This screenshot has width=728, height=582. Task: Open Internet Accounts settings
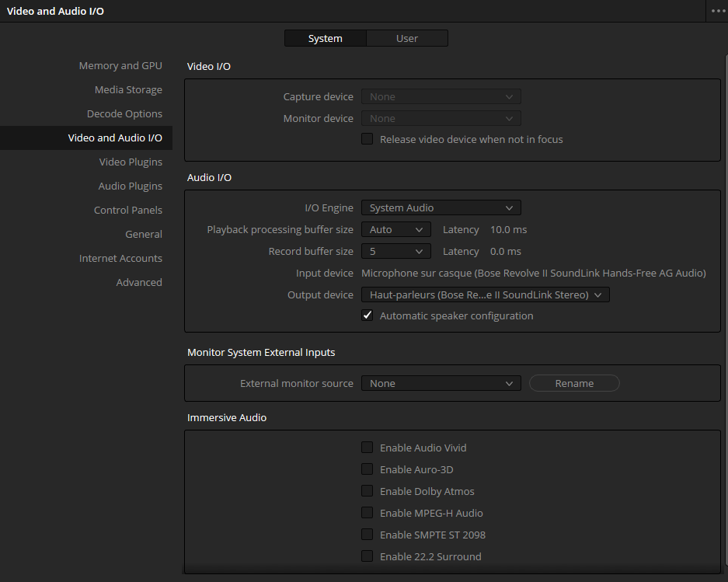[120, 259]
